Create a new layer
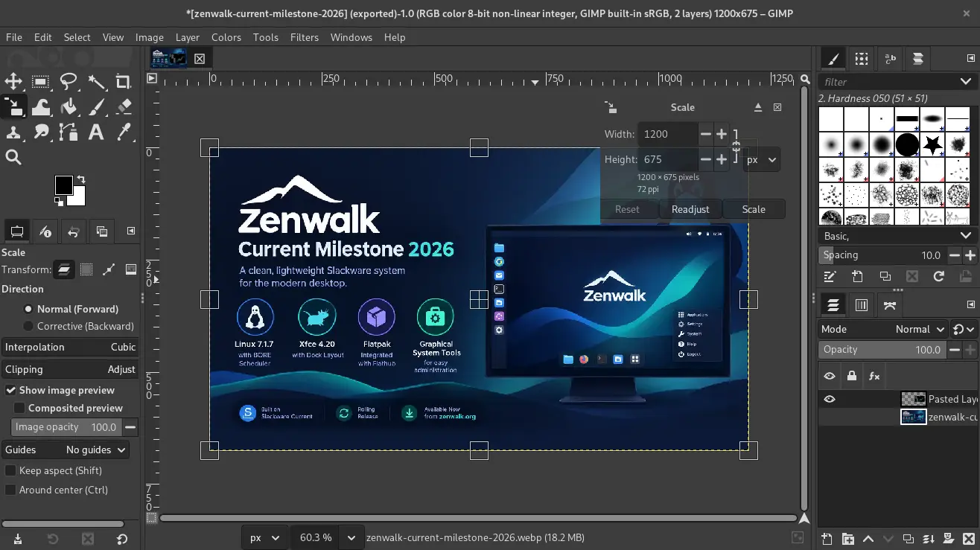This screenshot has width=980, height=550. pyautogui.click(x=827, y=539)
